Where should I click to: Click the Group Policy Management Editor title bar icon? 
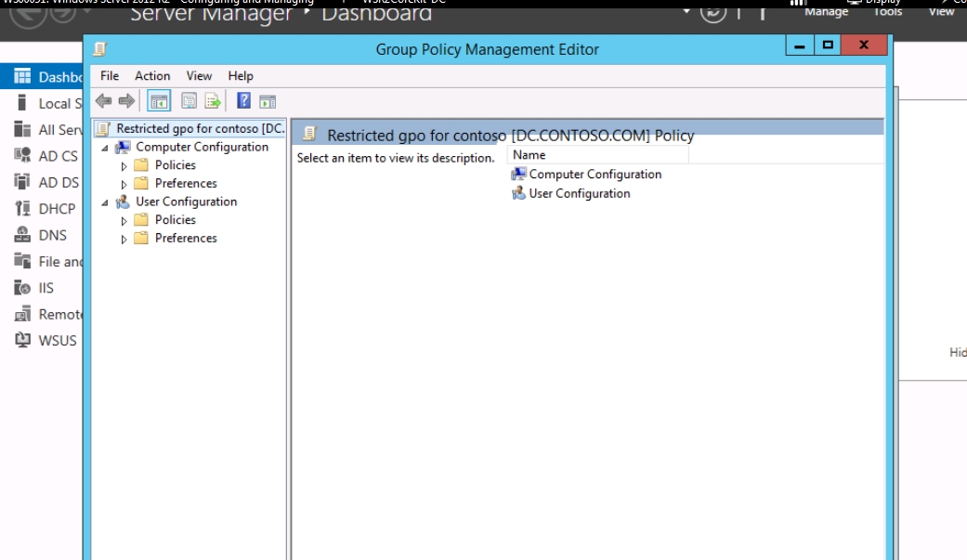coord(100,48)
